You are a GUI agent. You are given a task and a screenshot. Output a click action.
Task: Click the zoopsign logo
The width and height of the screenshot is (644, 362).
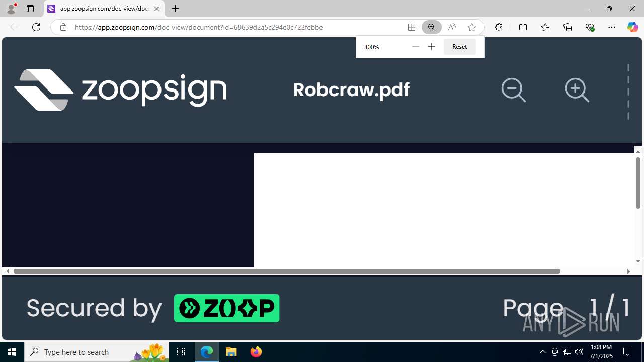pos(120,89)
